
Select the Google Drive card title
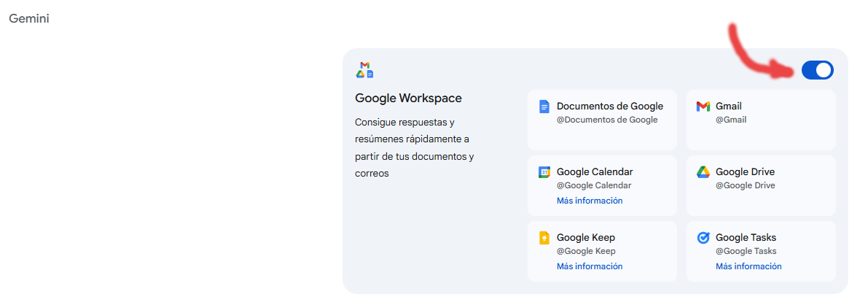pos(745,172)
